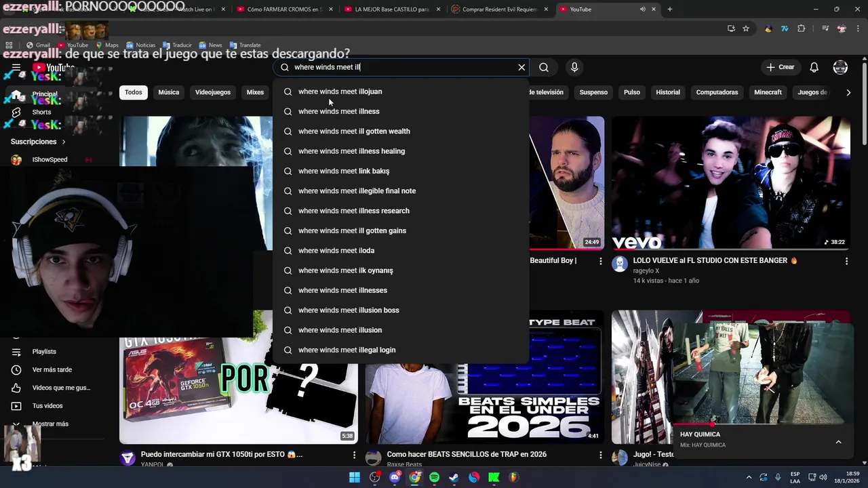Open the Windows Start menu
Viewport: 868px width, 488px height.
pos(355,477)
